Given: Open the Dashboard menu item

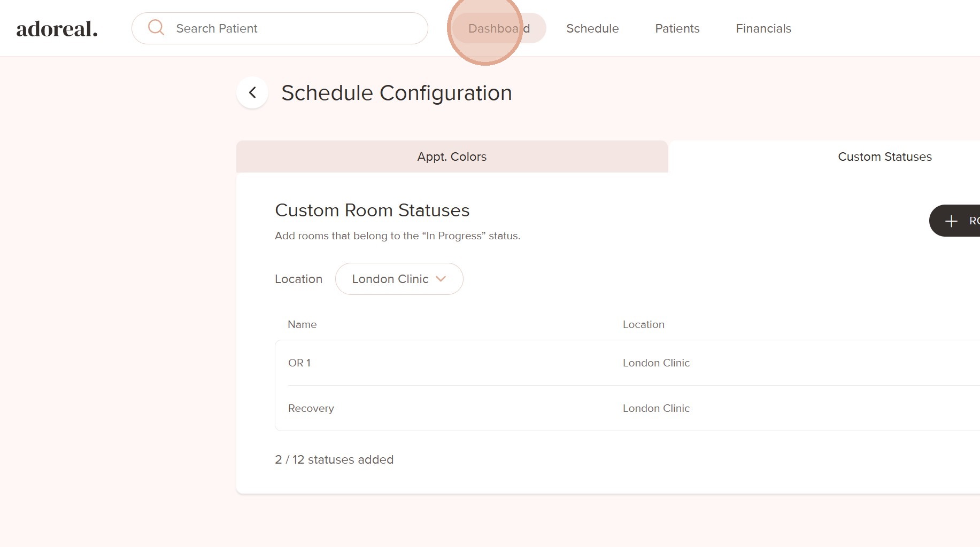Looking at the screenshot, I should (x=499, y=28).
